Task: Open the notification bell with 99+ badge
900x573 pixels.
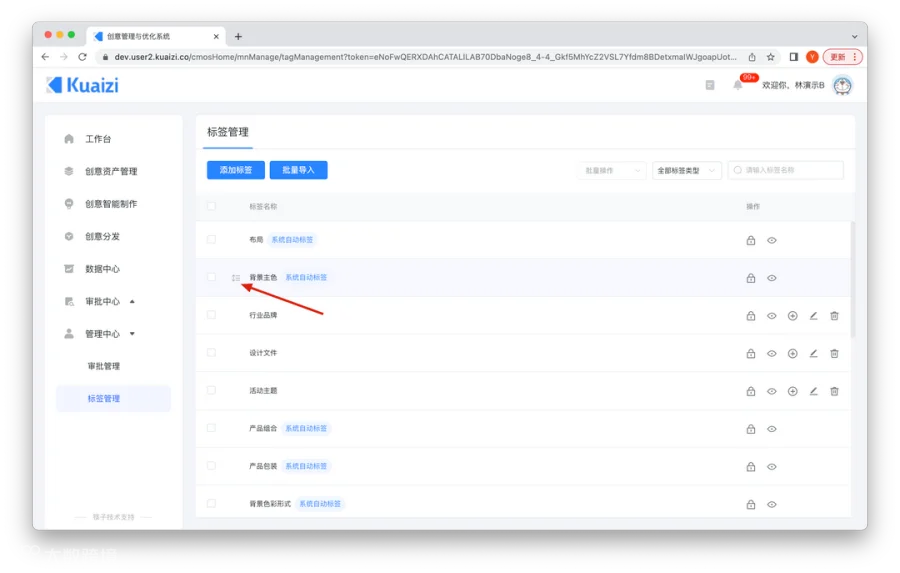Action: point(738,85)
